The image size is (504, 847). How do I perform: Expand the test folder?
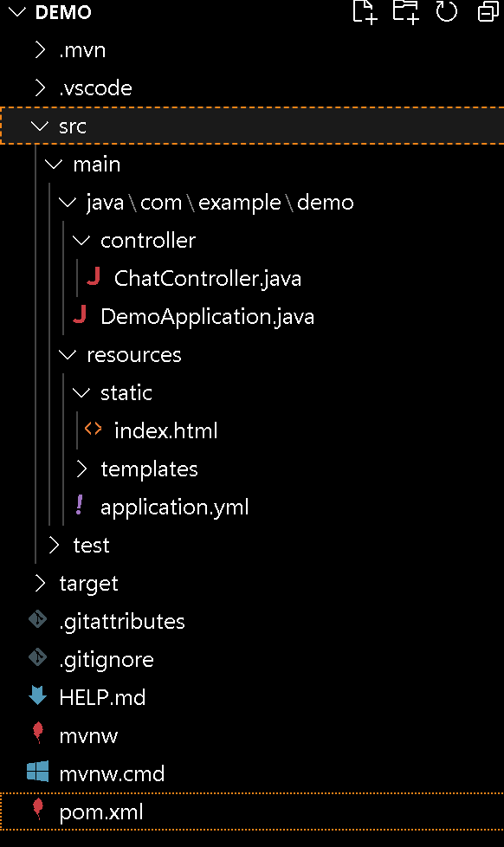click(54, 545)
